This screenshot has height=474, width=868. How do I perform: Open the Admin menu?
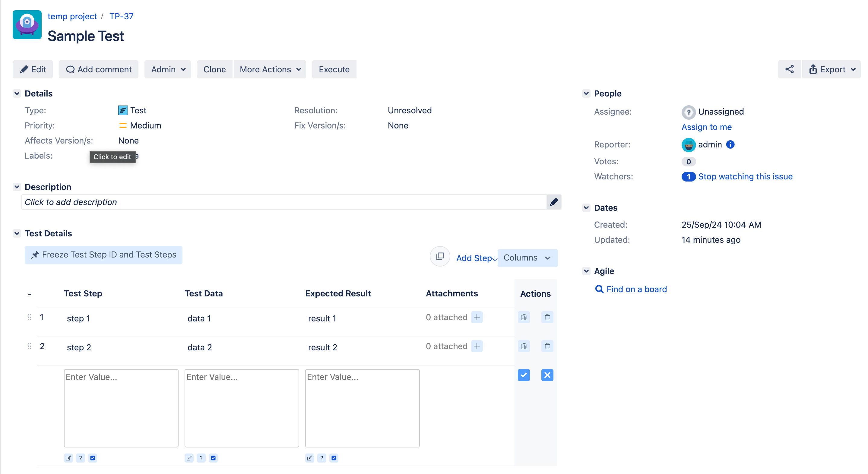(167, 69)
